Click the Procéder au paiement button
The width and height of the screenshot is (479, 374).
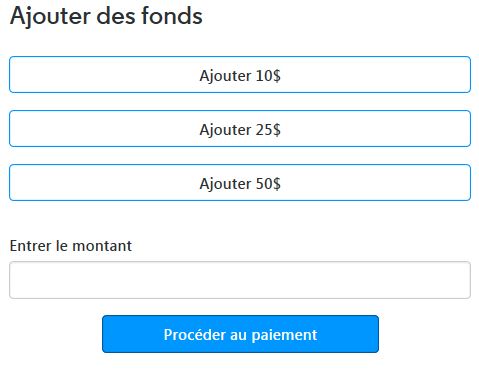coord(240,334)
